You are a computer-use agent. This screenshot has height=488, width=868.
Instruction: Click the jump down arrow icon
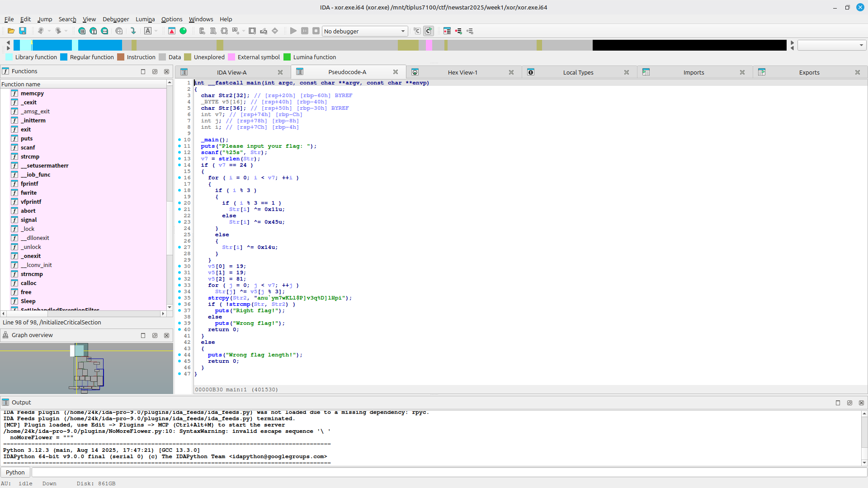(133, 31)
